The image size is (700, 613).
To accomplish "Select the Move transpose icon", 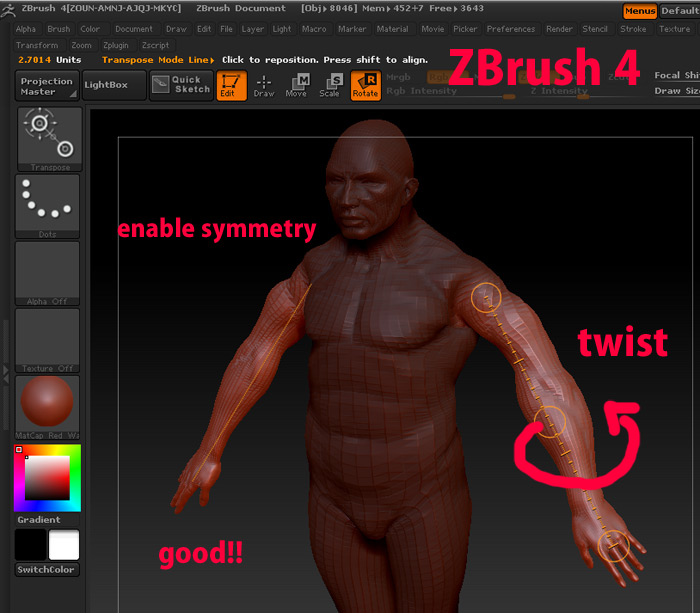I will (x=296, y=85).
